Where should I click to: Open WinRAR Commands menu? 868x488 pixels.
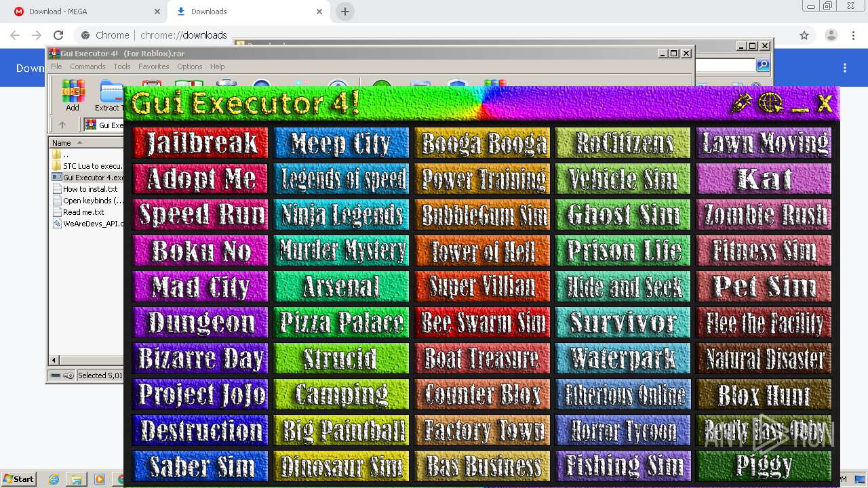point(87,66)
